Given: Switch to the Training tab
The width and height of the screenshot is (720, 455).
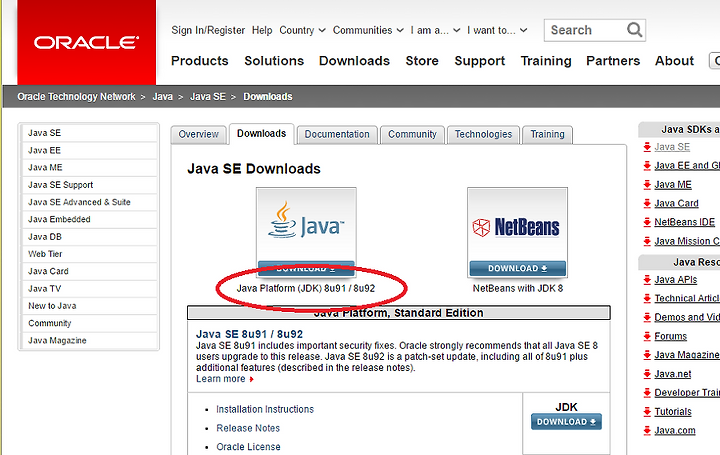Looking at the screenshot, I should click(547, 134).
